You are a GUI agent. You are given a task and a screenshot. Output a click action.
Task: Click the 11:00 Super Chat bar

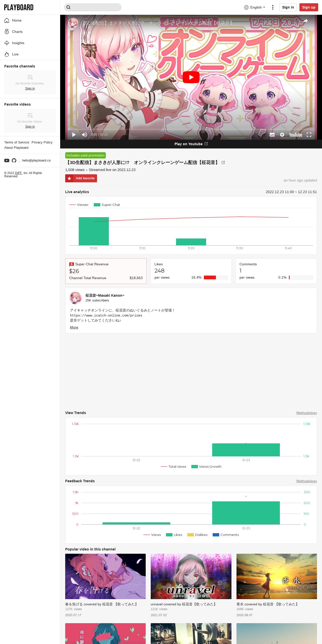pyautogui.click(x=94, y=231)
